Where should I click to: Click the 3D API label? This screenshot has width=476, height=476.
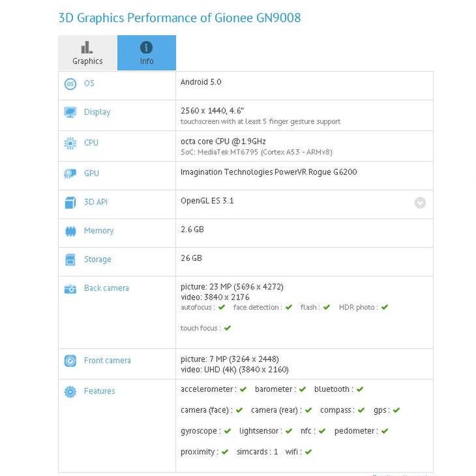tap(96, 202)
